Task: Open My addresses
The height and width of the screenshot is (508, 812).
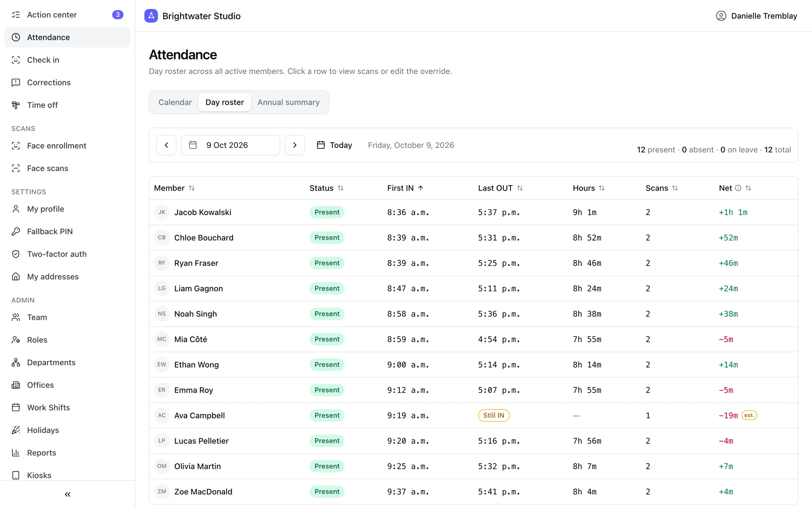Action: pos(67,276)
